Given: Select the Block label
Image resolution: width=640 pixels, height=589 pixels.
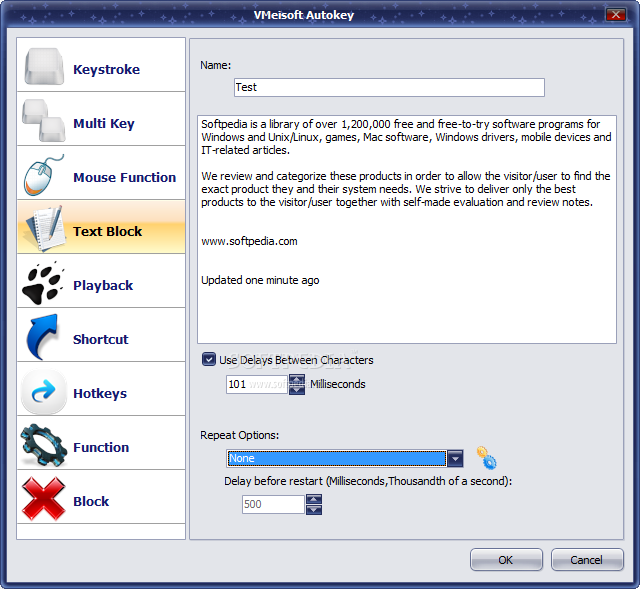Looking at the screenshot, I should pos(91,501).
